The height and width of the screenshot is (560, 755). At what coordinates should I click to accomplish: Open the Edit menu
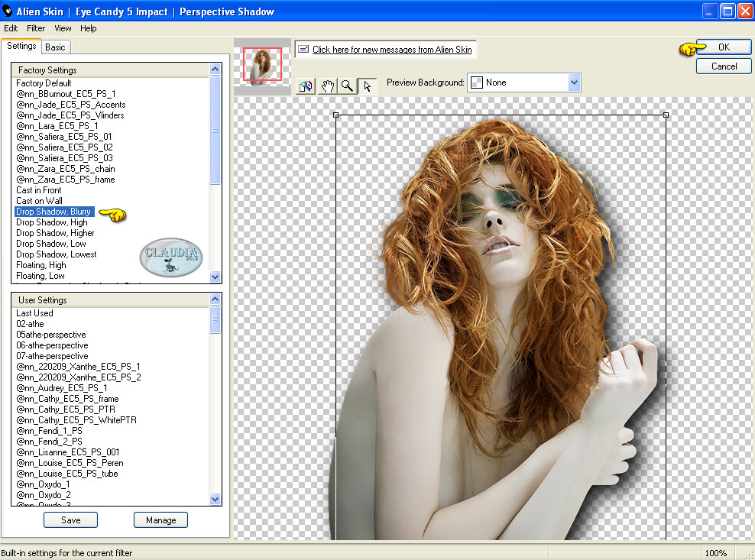coord(11,28)
